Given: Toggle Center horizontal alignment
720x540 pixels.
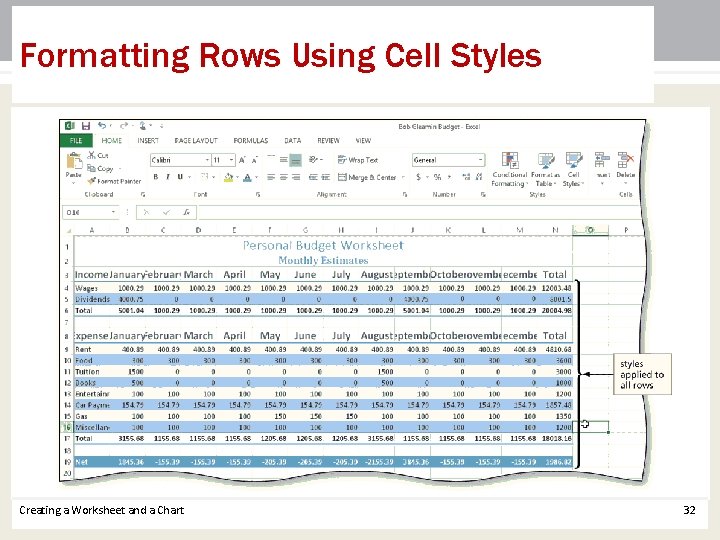Looking at the screenshot, I should point(284,177).
